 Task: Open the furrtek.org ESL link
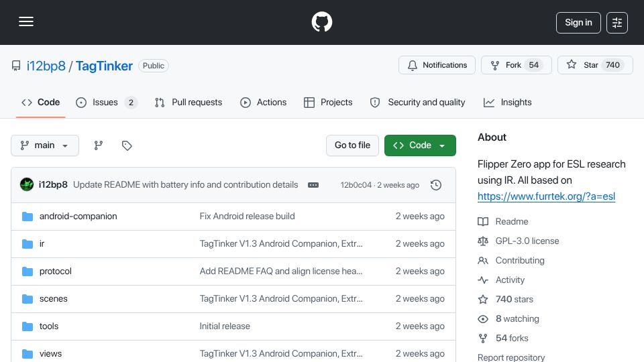[546, 196]
